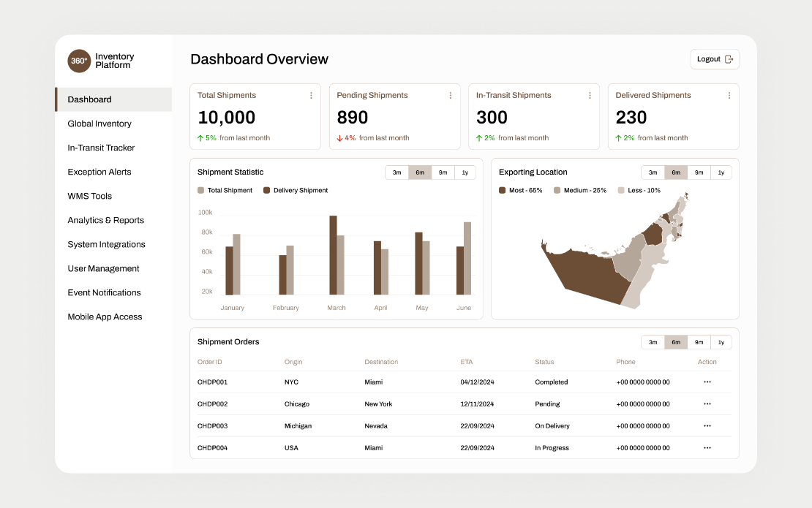The image size is (812, 508).
Task: Select 9m range in Shipment Orders
Action: [699, 341]
